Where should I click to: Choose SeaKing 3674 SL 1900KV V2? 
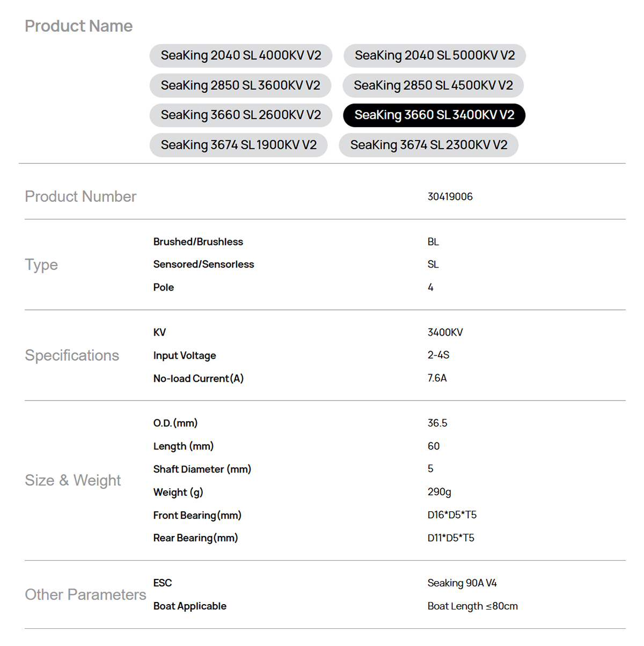(x=239, y=145)
